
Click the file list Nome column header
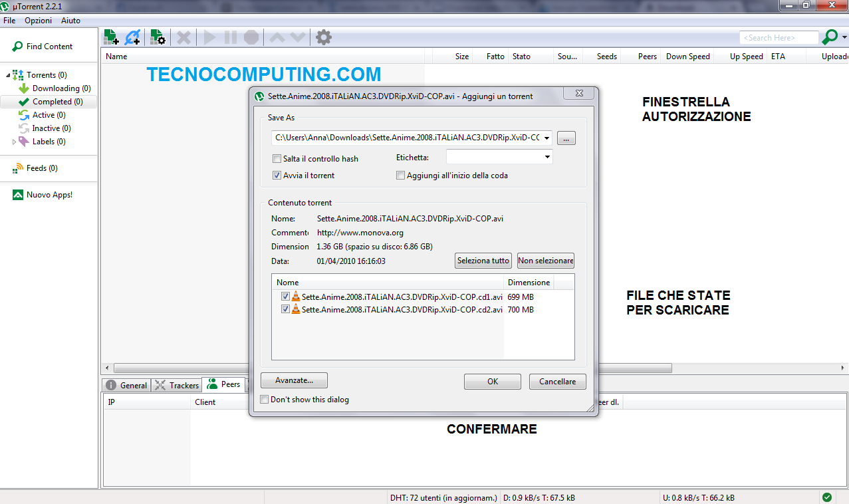point(388,283)
